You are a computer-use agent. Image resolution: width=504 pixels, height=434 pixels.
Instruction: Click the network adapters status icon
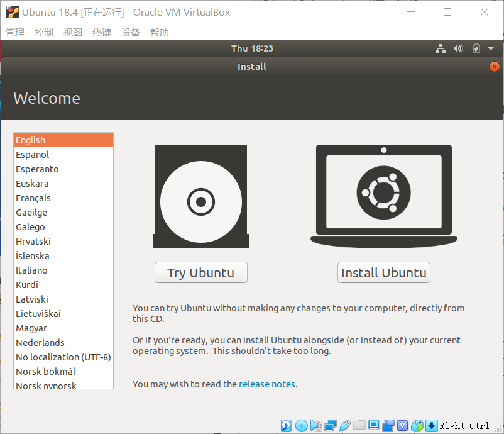pyautogui.click(x=330, y=426)
